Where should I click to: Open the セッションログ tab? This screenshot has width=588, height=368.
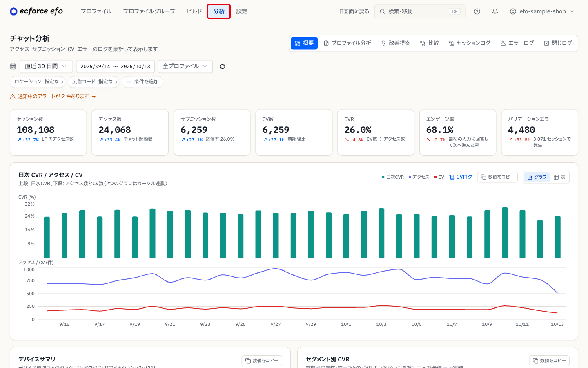tap(470, 43)
